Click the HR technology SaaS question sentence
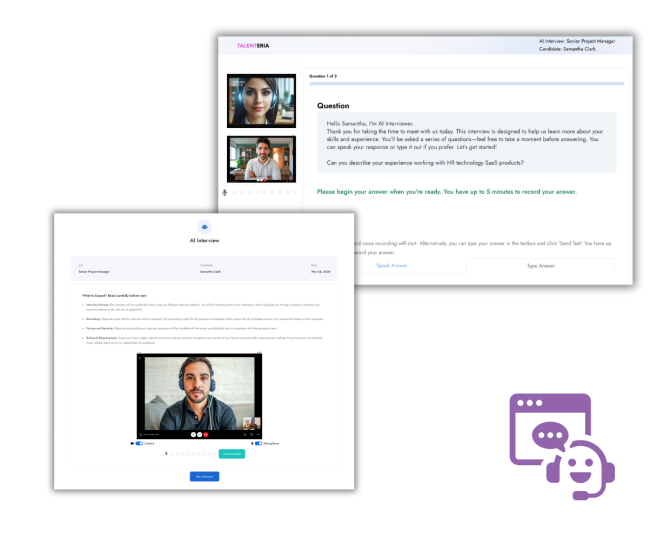 425,163
